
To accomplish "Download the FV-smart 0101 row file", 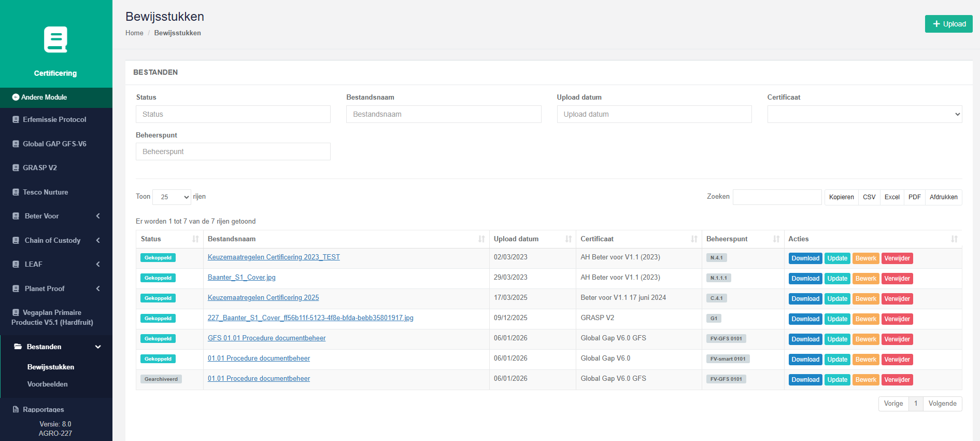I will (805, 360).
